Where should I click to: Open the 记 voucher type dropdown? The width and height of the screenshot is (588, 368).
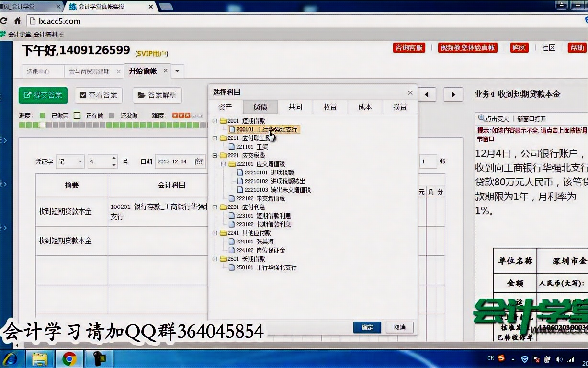80,161
